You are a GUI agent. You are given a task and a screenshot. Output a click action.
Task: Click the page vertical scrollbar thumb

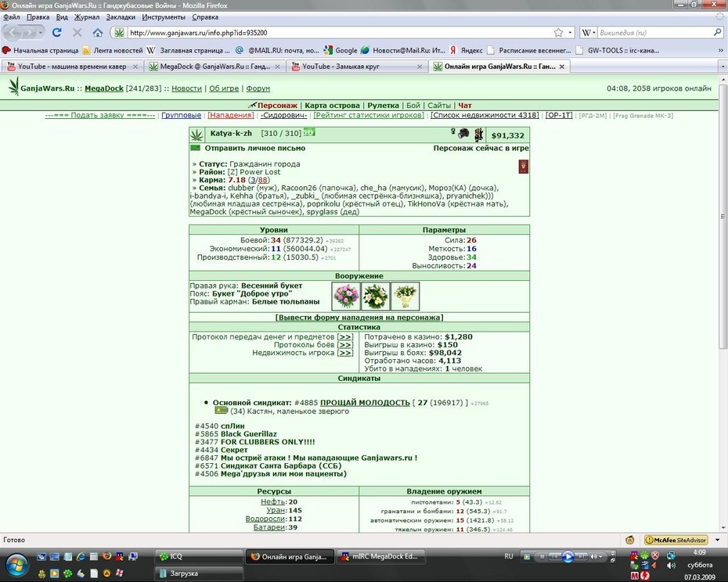pos(723,216)
